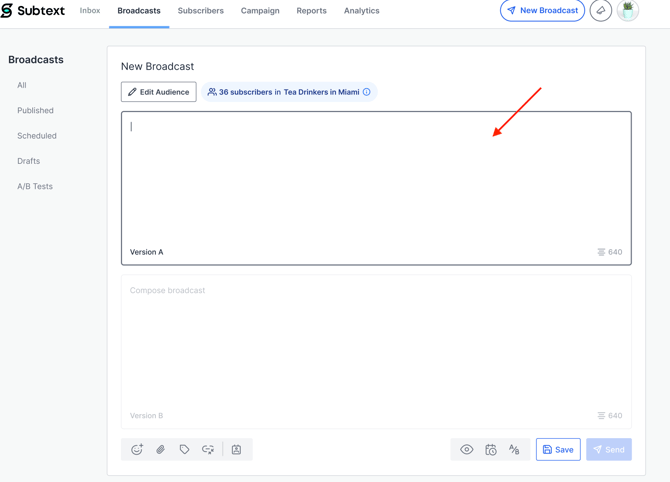Image resolution: width=670 pixels, height=482 pixels.
Task: Click the Broadcasts sidebar heading
Action: click(36, 59)
